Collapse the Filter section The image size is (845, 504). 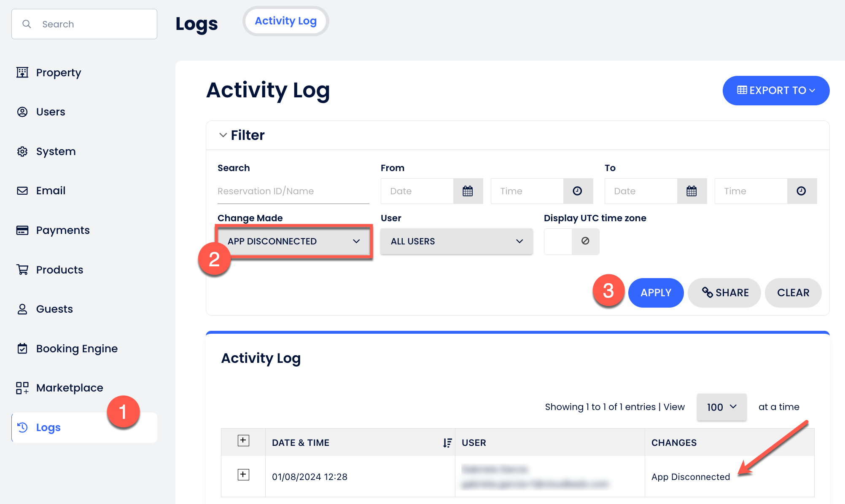[x=223, y=135]
